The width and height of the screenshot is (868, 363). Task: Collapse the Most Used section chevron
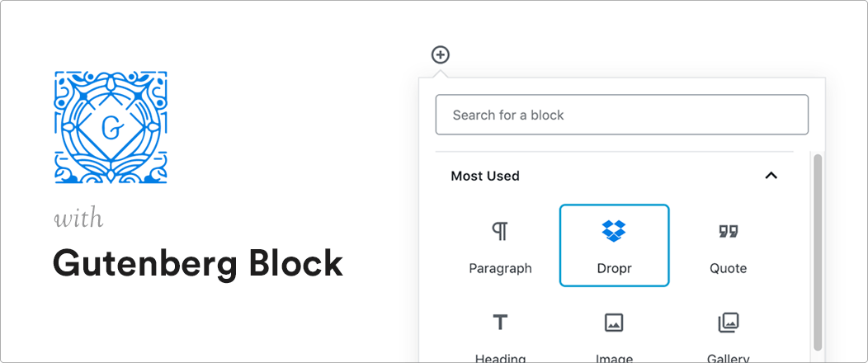click(x=771, y=176)
